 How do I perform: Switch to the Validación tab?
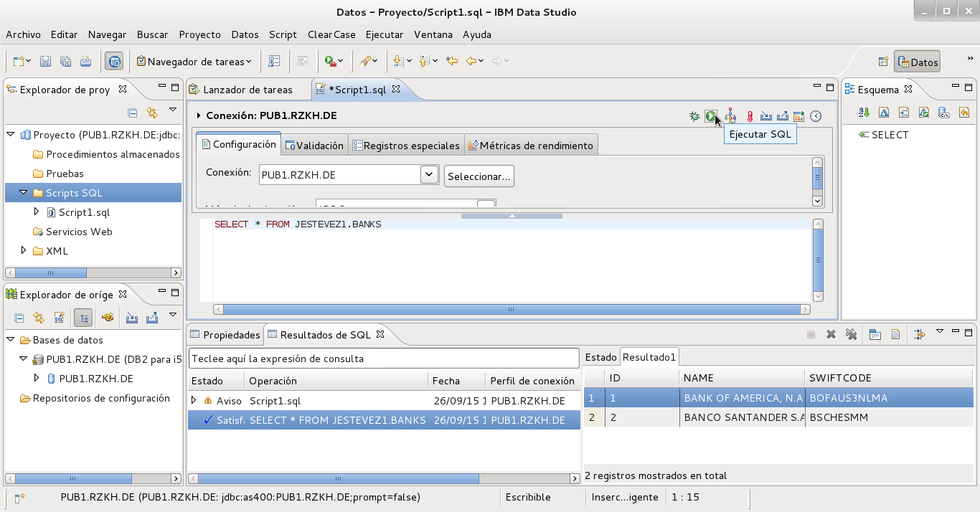[314, 146]
